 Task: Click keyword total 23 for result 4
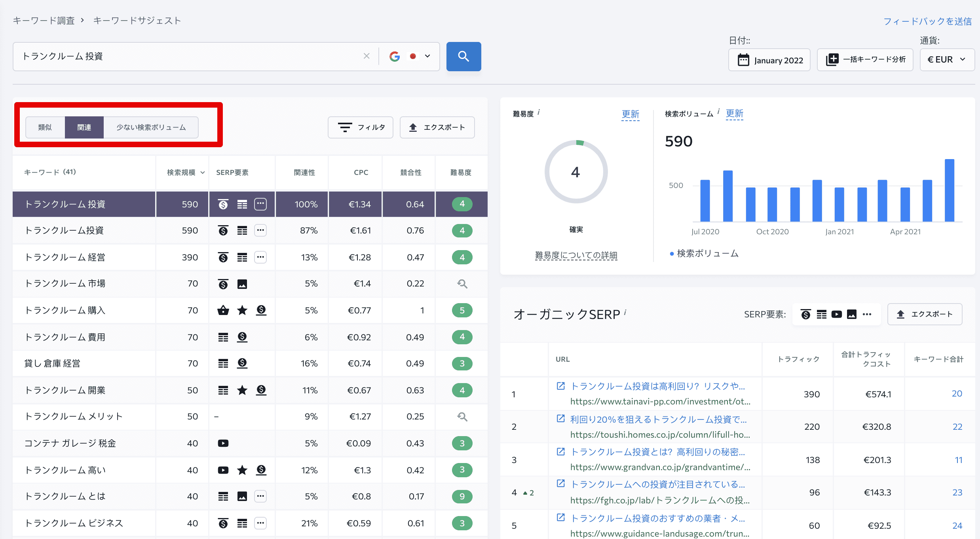click(957, 493)
